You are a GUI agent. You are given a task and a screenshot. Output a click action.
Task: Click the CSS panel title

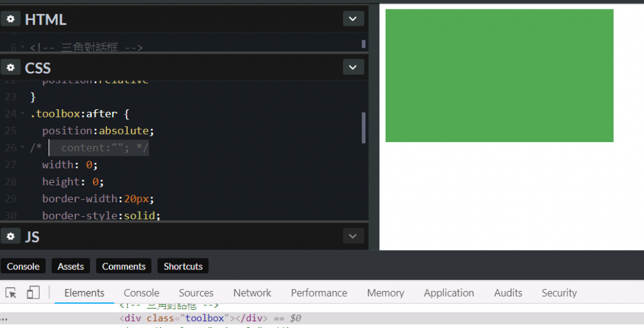coord(38,68)
